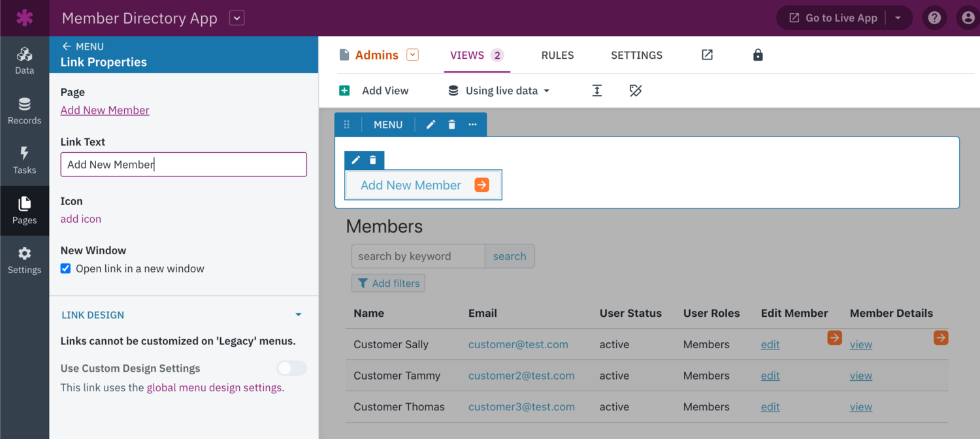Open the Member Directory App dropdown
This screenshot has width=980, height=439.
[236, 18]
